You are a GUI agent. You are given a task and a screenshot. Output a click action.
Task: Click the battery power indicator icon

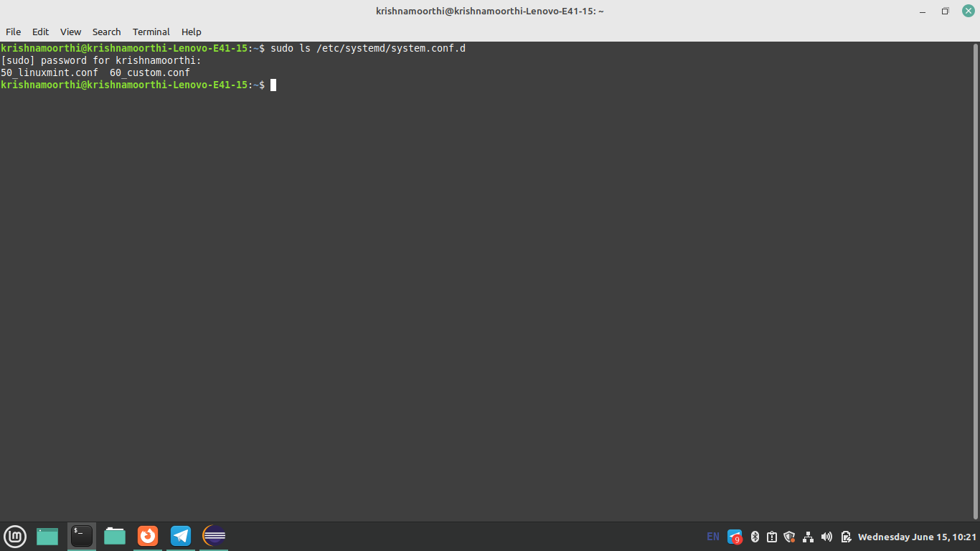coord(846,537)
